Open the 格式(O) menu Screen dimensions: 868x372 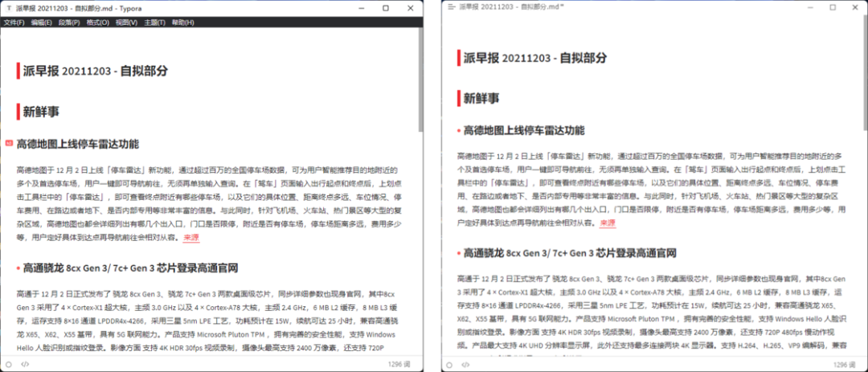98,22
